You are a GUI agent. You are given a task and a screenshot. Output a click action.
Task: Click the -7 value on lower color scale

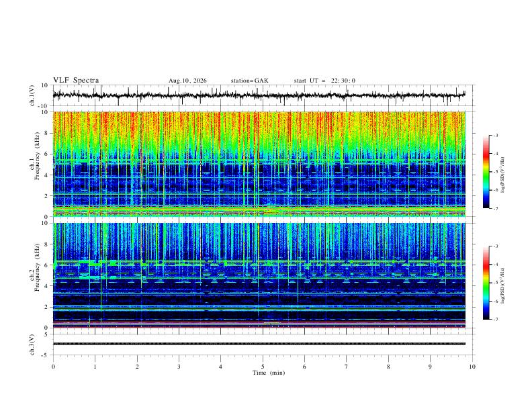click(496, 320)
